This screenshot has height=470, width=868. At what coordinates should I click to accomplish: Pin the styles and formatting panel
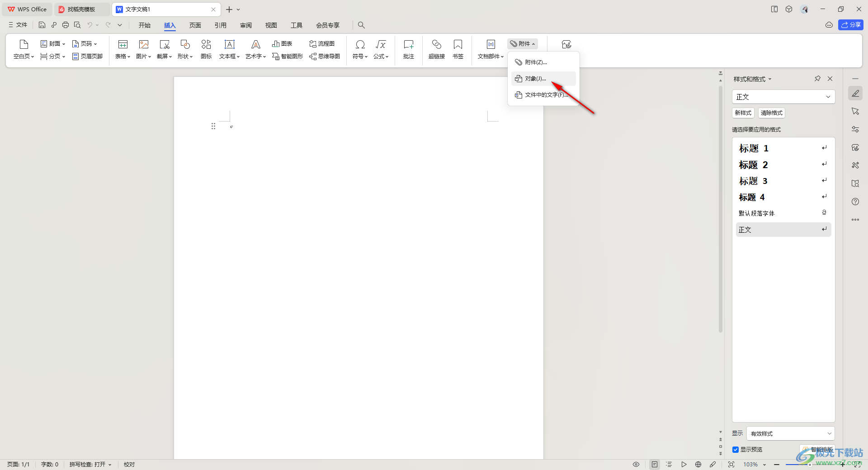click(817, 79)
